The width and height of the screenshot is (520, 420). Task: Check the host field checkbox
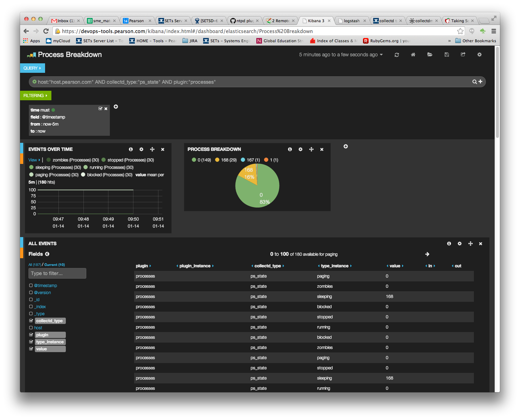pos(31,327)
